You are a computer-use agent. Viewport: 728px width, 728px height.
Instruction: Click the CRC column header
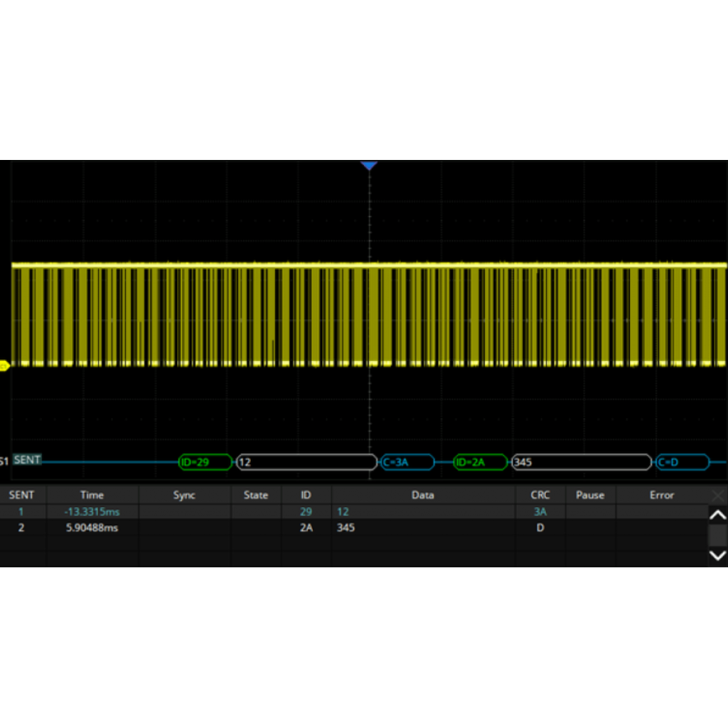pos(540,495)
